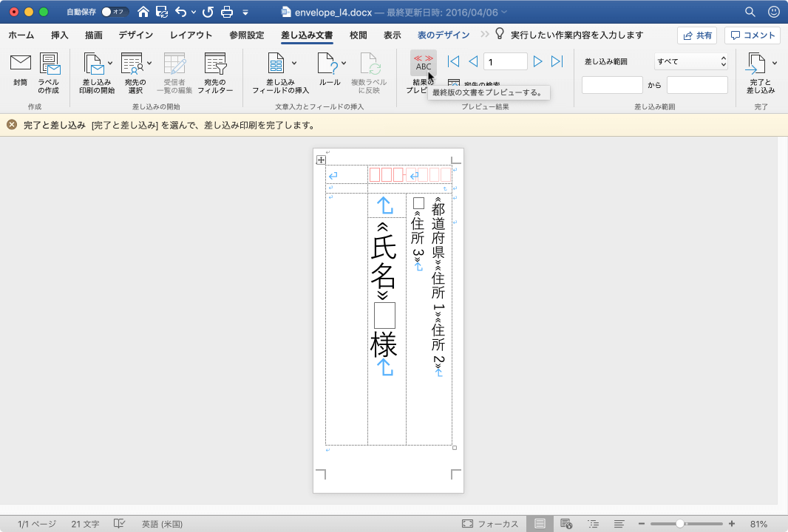Go to next record arrow
The height and width of the screenshot is (532, 788).
tap(538, 61)
